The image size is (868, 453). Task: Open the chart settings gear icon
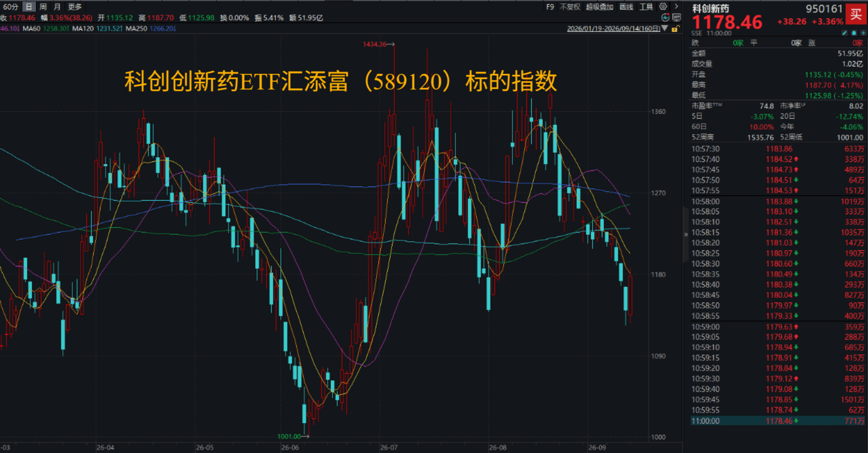(x=663, y=7)
